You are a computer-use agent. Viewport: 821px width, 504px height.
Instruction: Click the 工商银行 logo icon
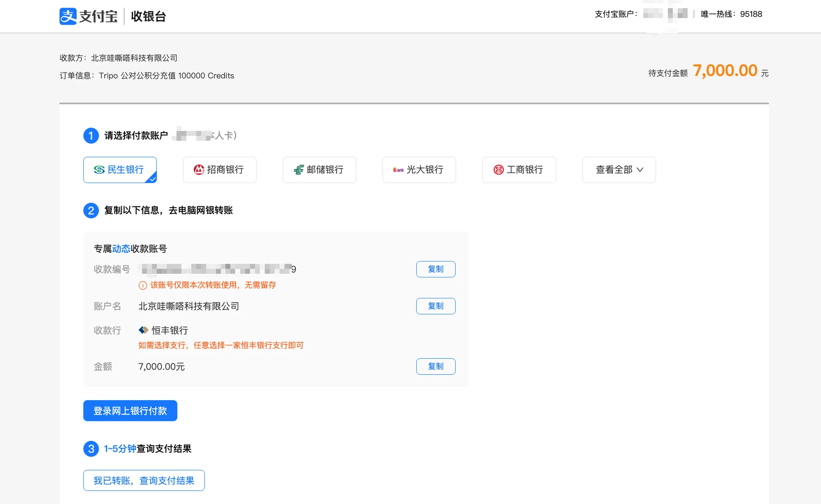499,170
